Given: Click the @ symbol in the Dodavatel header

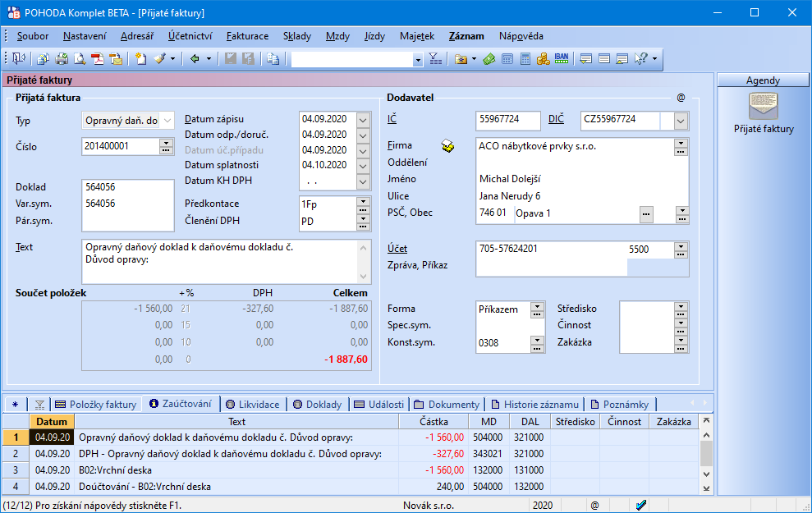Looking at the screenshot, I should tap(681, 98).
